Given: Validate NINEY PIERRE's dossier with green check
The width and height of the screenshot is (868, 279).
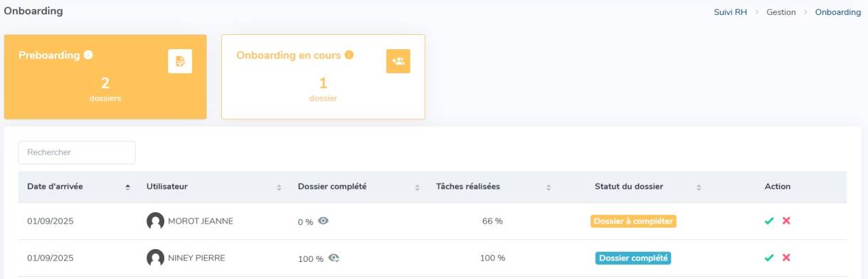Looking at the screenshot, I should [769, 258].
